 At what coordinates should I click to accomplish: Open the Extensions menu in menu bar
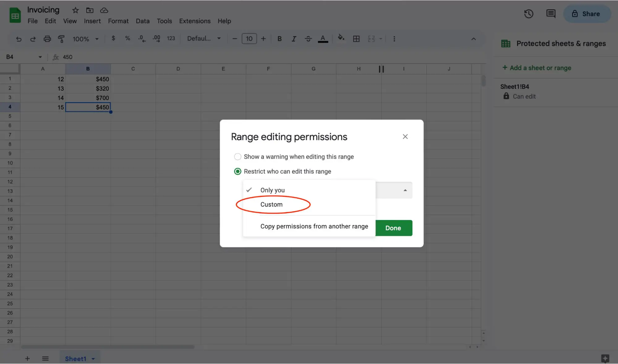[x=195, y=20]
